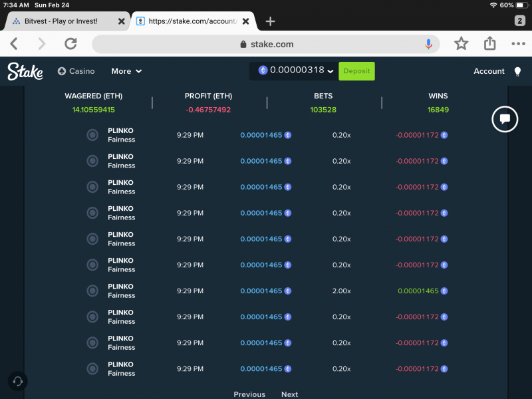Tap the headset support icon
Screen dimensions: 532x399
pos(18,381)
